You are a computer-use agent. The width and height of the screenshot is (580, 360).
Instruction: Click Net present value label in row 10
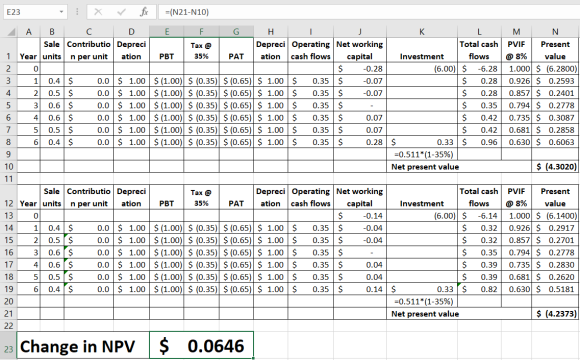pyautogui.click(x=425, y=167)
